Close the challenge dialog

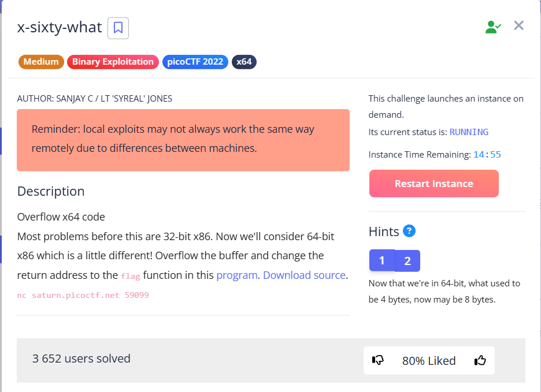point(518,25)
